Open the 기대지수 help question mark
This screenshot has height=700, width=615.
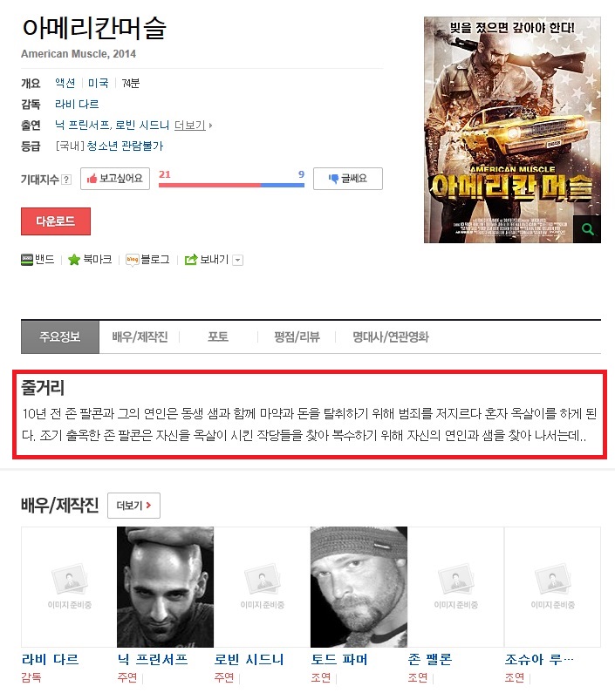(66, 180)
